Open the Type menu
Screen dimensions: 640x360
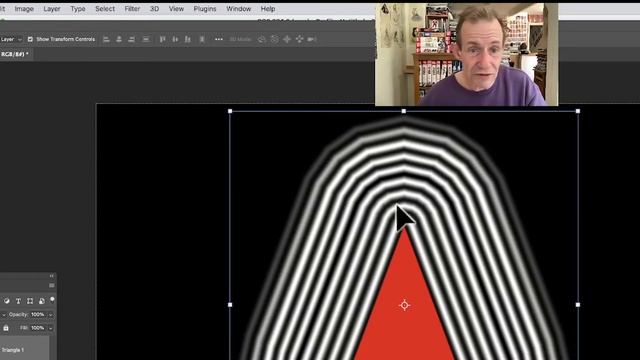[78, 9]
